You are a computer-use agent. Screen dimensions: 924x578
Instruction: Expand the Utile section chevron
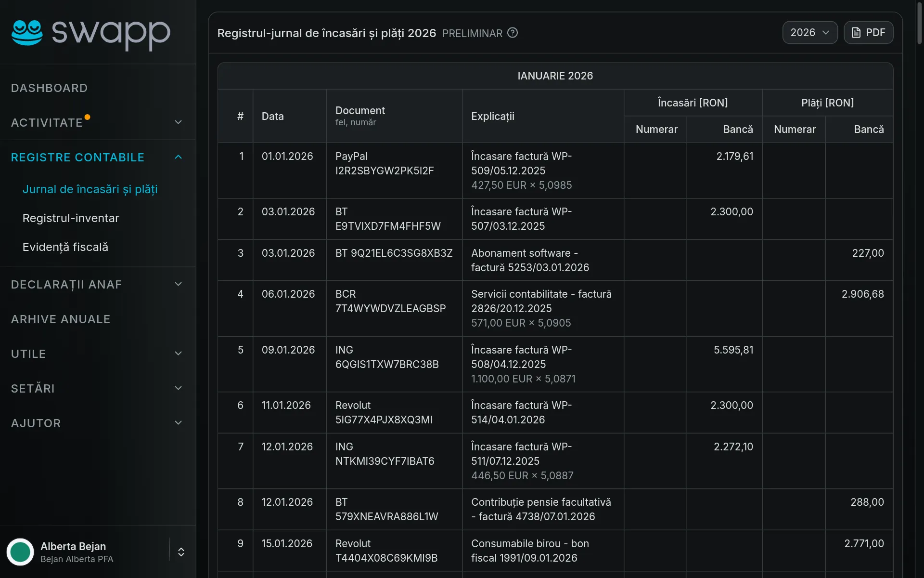[x=178, y=354]
